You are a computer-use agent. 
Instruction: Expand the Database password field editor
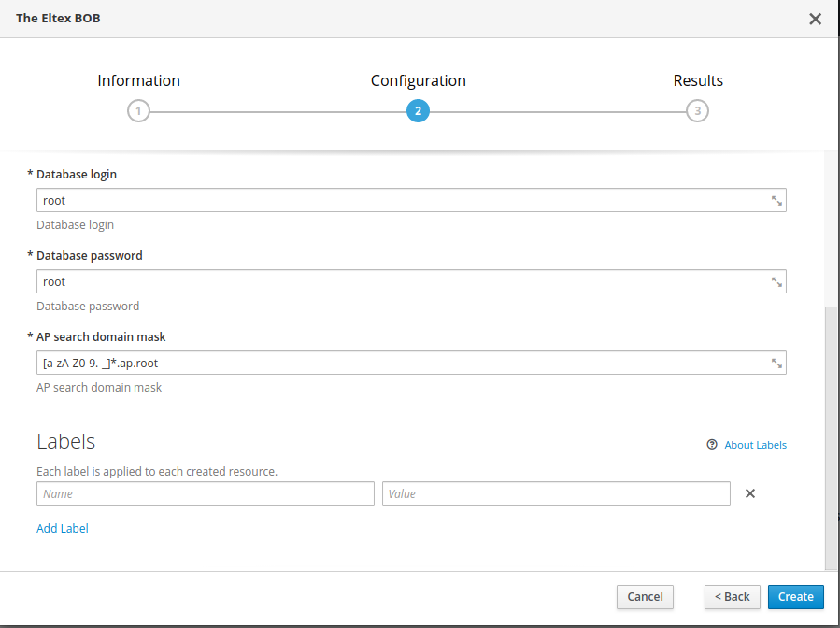tap(776, 281)
